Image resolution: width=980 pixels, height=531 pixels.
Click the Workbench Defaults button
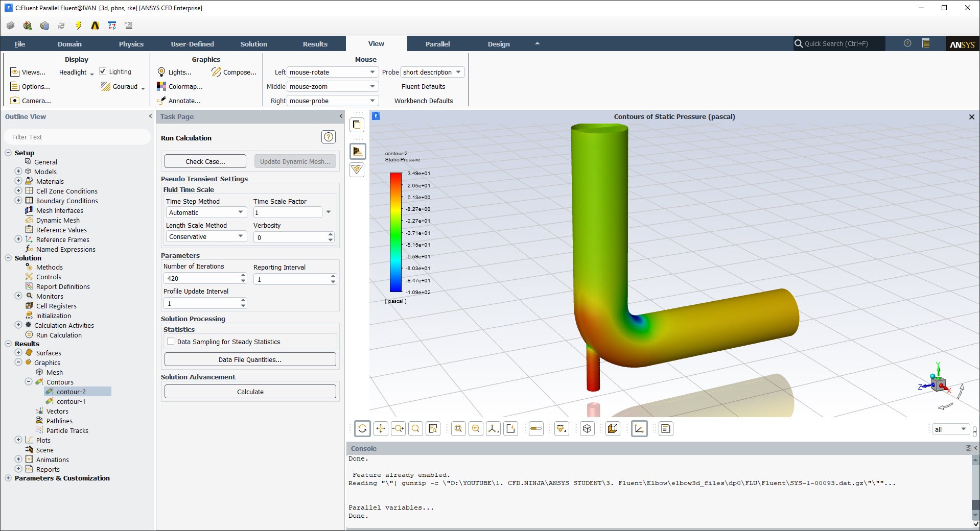(x=424, y=101)
